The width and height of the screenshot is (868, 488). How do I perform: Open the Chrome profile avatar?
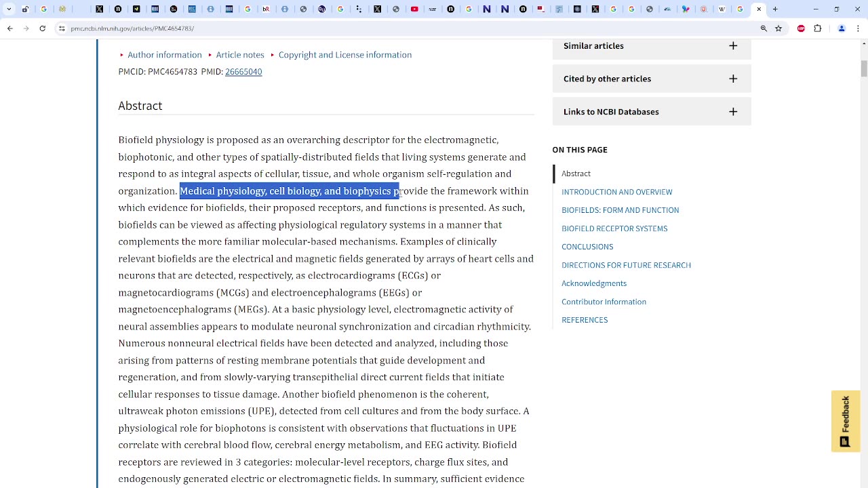(x=842, y=28)
